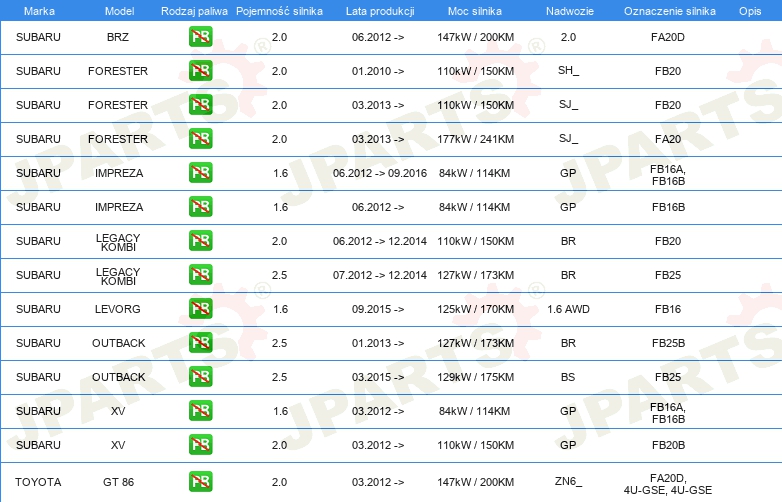Click the 125kW / 170KM power cell
782x502 pixels.
475,309
